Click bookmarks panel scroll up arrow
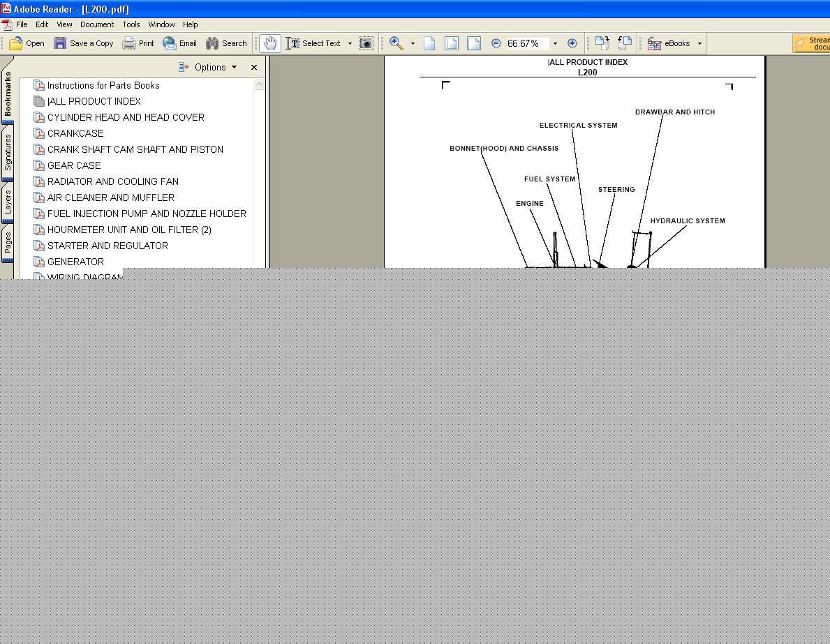Screen dimensions: 830x644 (260, 84)
